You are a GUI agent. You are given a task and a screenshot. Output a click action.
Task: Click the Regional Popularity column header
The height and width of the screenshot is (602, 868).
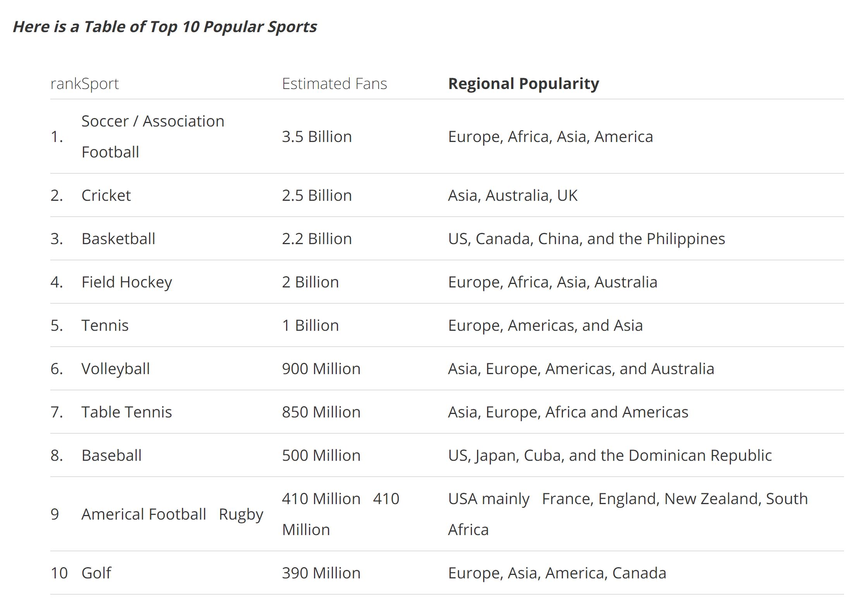pyautogui.click(x=523, y=84)
